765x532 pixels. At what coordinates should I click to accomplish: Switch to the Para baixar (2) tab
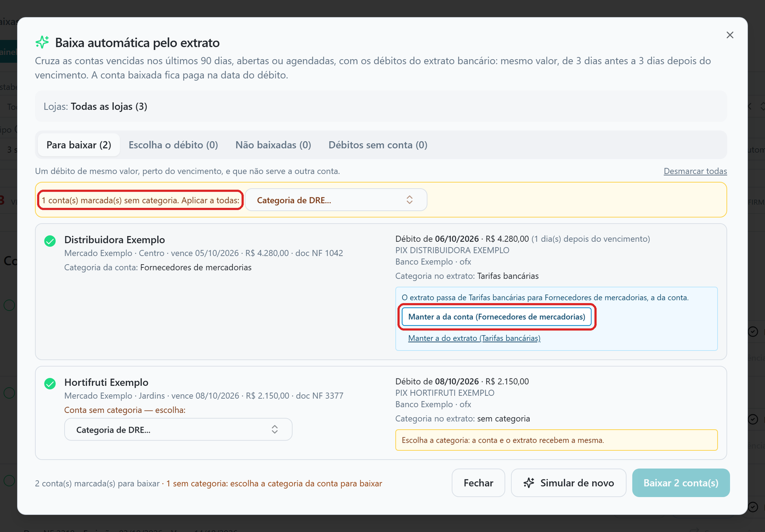click(x=79, y=145)
